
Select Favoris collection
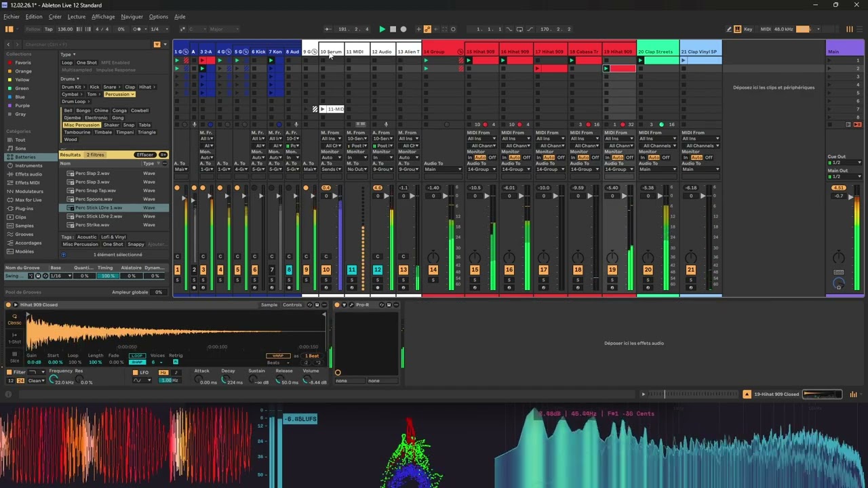tap(23, 62)
